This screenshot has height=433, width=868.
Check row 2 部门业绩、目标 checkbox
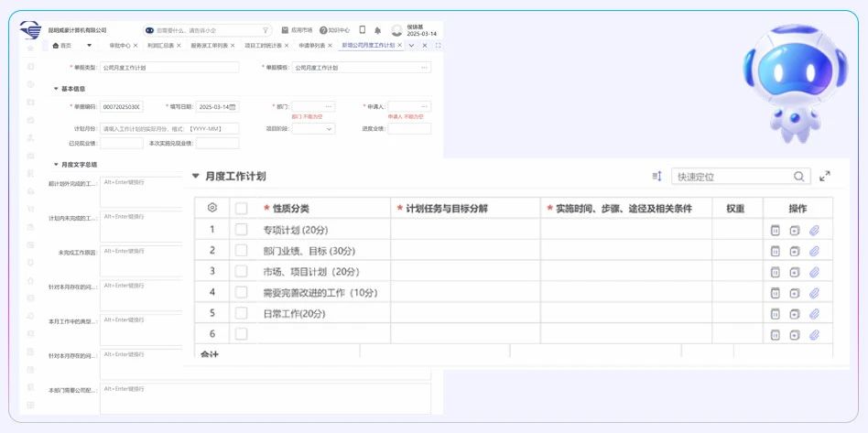coord(242,250)
